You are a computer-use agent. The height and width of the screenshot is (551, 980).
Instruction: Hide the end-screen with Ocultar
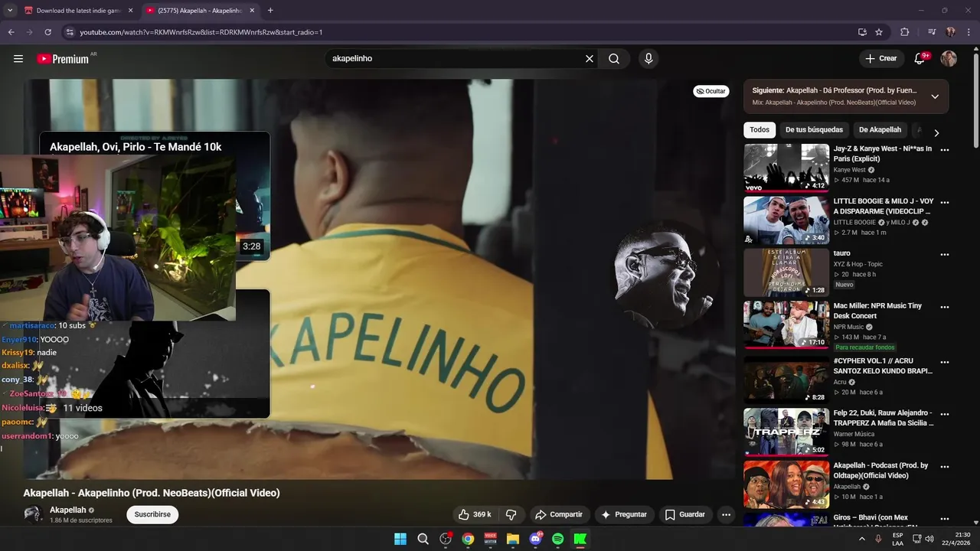tap(710, 91)
